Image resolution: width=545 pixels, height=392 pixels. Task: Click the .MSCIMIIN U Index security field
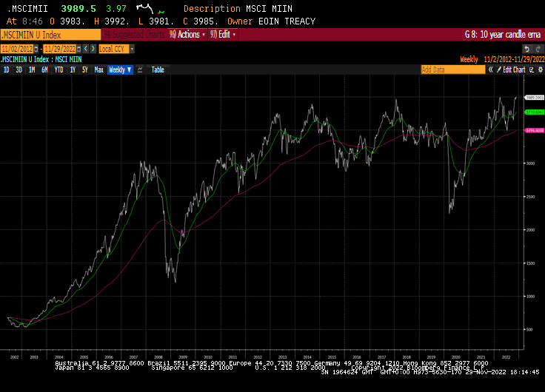(51, 35)
